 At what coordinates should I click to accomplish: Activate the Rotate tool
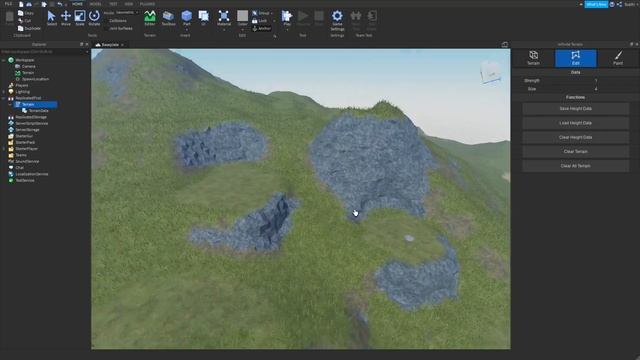(94, 18)
